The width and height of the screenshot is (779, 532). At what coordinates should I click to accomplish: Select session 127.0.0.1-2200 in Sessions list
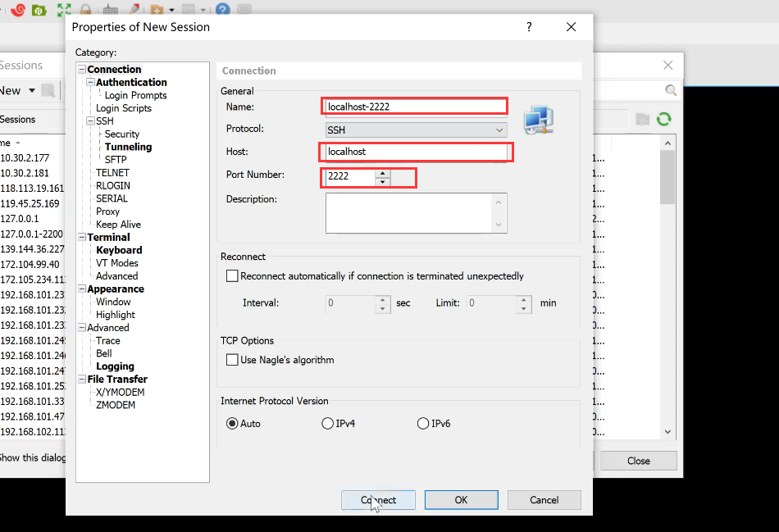[32, 234]
